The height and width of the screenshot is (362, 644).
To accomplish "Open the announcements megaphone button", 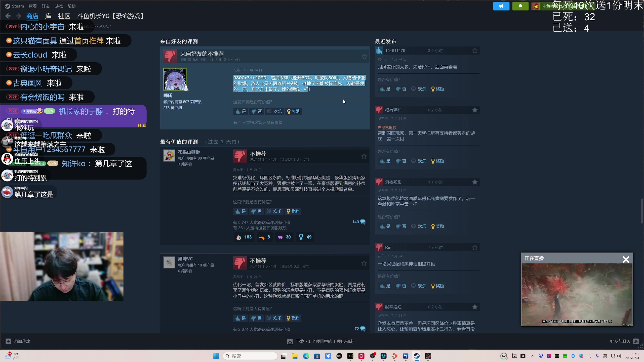I will tap(501, 6).
